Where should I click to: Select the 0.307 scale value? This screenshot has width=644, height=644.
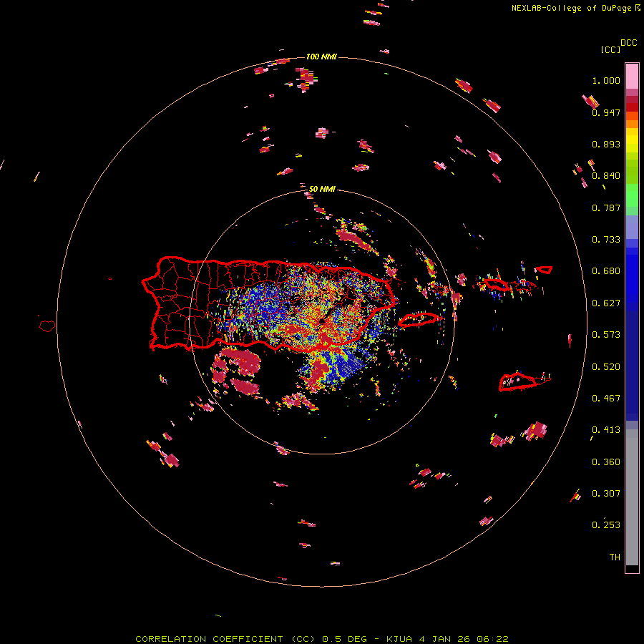tap(606, 494)
